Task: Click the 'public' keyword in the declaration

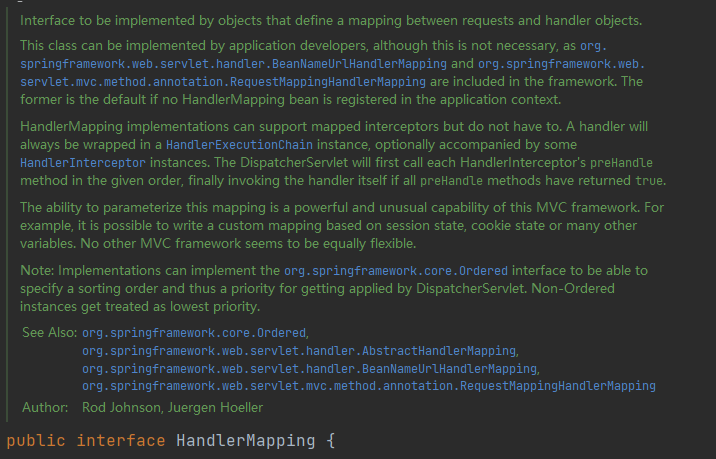Action: (36, 441)
